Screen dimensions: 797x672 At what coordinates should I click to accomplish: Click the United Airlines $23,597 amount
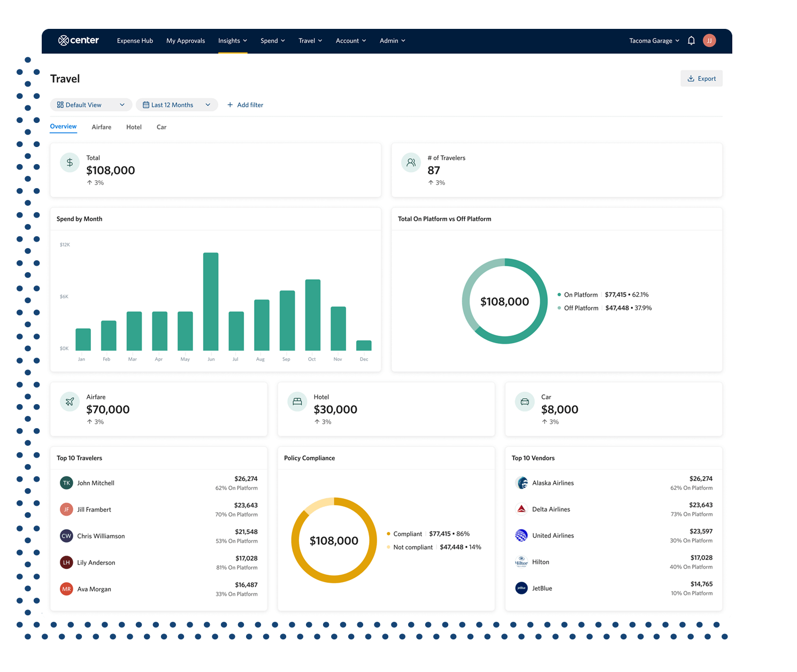pos(701,531)
